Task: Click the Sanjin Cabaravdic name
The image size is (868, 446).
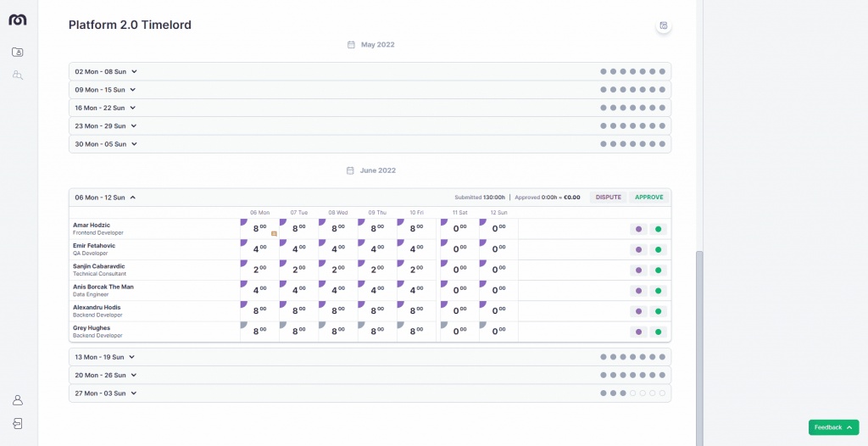Action: click(99, 266)
